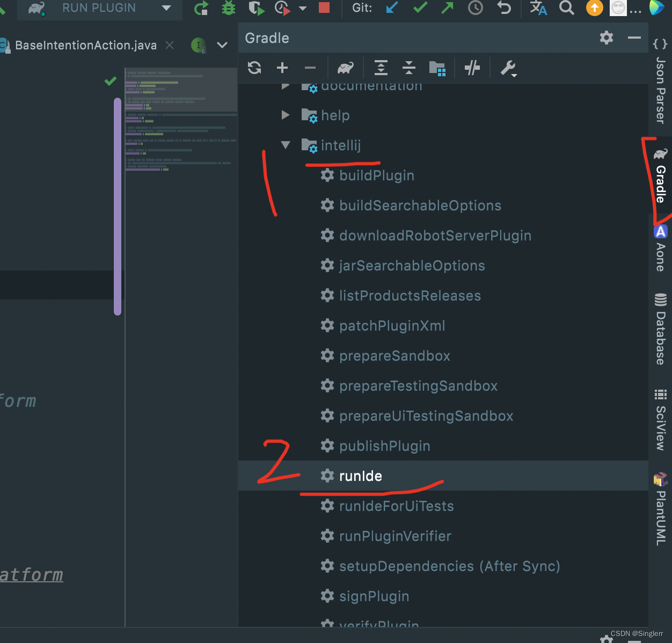Start debugging with the green bug icon

(229, 8)
